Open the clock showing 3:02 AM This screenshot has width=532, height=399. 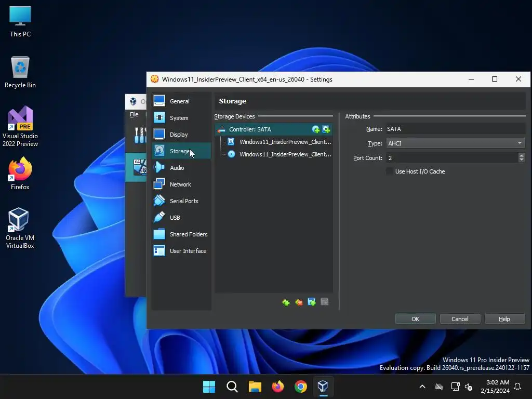click(495, 387)
